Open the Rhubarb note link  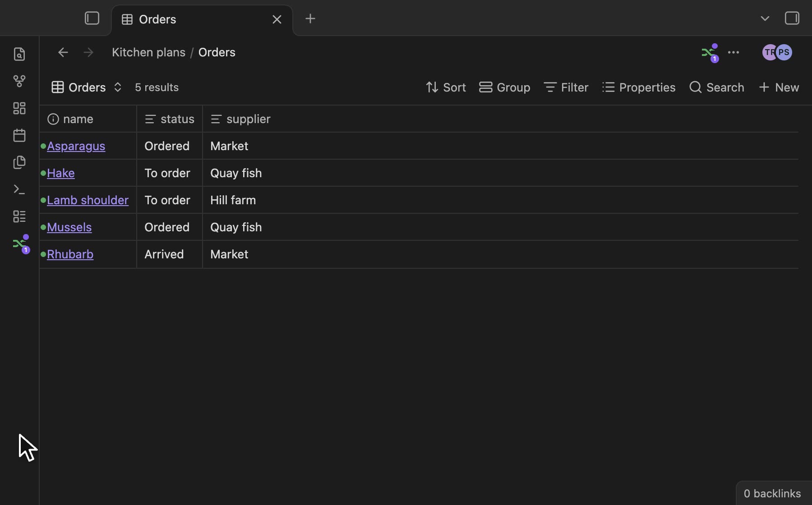click(70, 254)
